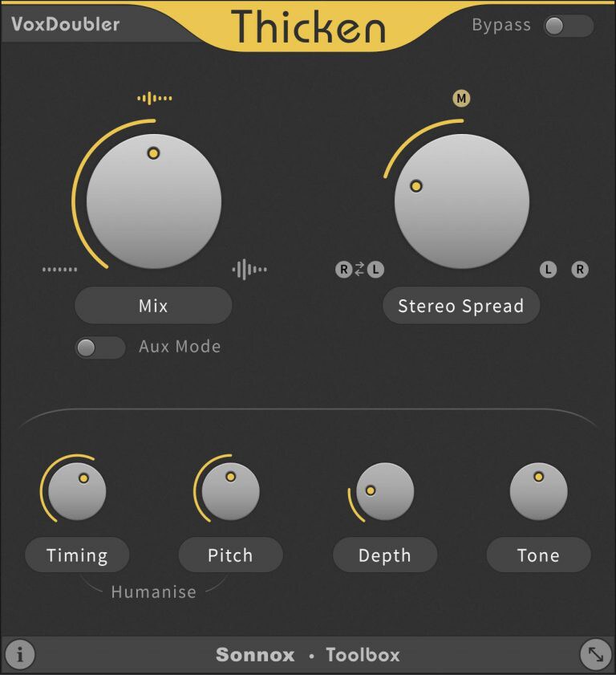Click the yellow mid-mix waveform icon

(x=155, y=98)
